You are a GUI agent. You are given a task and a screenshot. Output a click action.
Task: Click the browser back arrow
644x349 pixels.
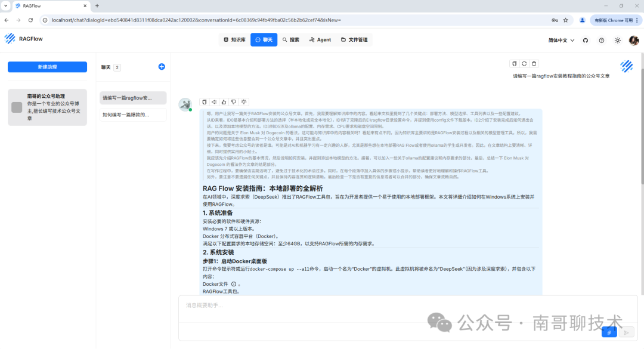7,20
